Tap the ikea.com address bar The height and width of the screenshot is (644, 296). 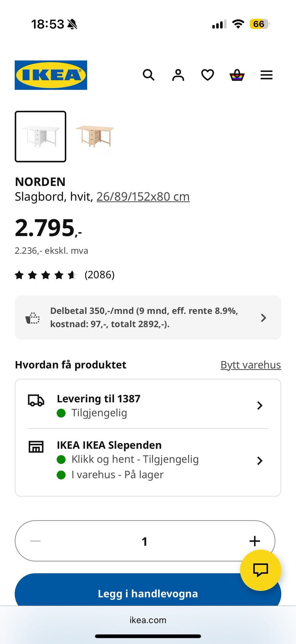click(148, 620)
